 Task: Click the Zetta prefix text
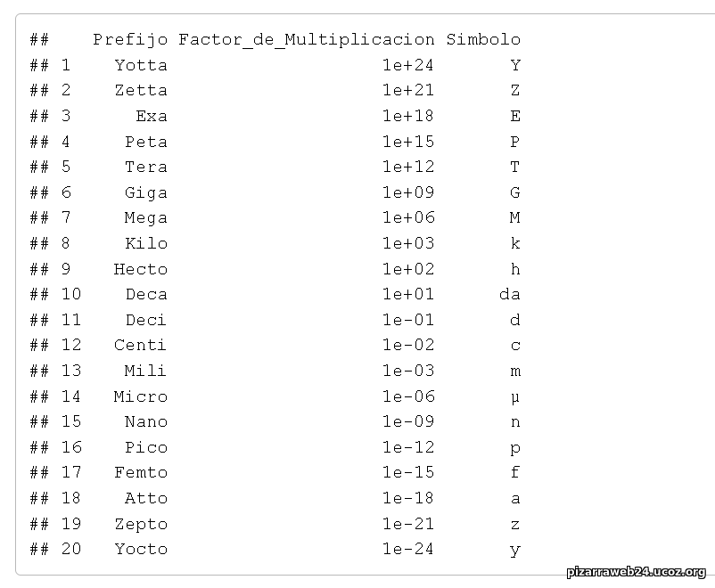pos(140,90)
